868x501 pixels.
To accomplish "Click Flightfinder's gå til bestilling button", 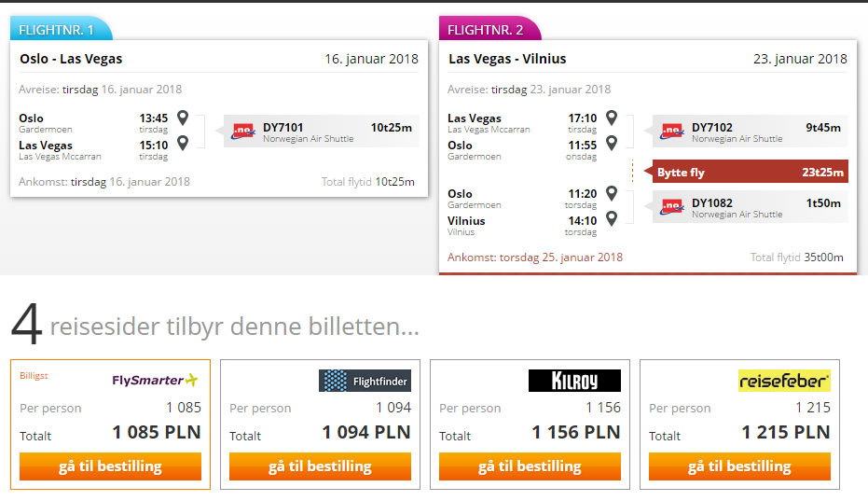I will point(320,466).
